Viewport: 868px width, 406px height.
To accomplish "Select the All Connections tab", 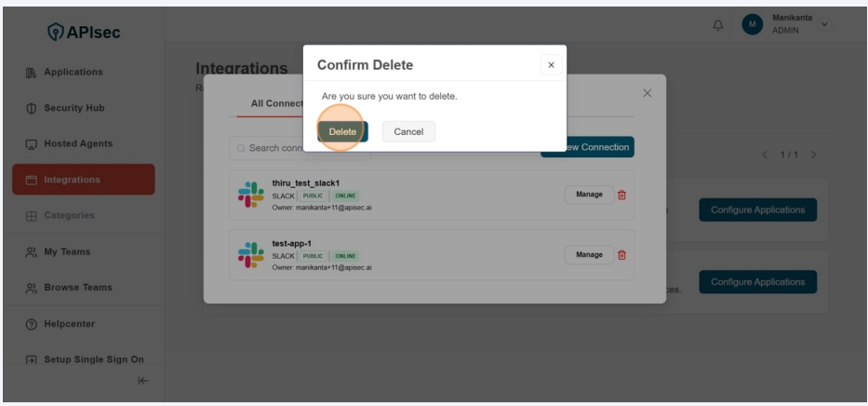I will tap(276, 103).
